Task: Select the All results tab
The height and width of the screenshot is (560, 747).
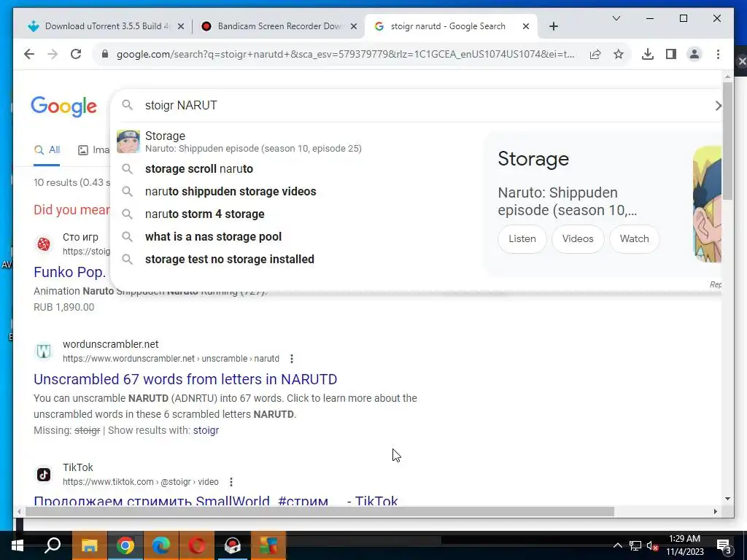Action: [x=47, y=150]
